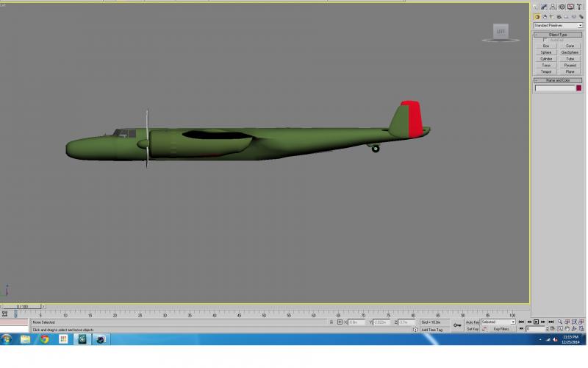Go to the end frame

(551, 322)
